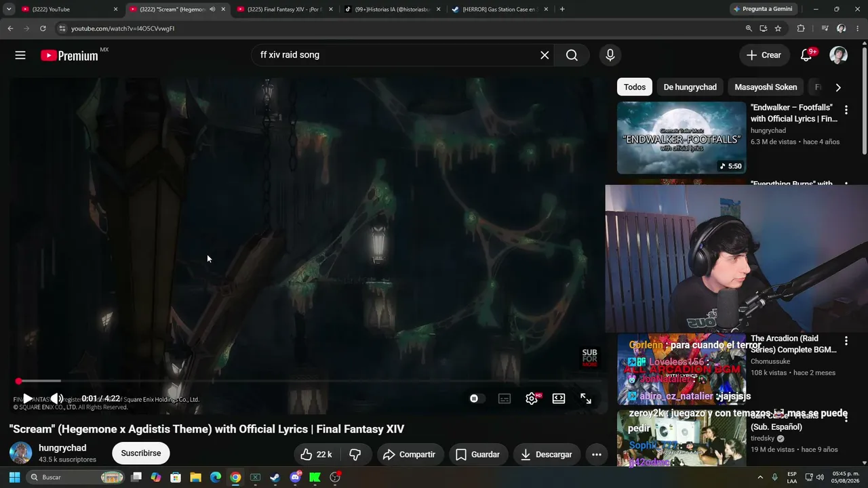Select the Todos filter chip
The width and height of the screenshot is (868, 488).
[x=635, y=87]
